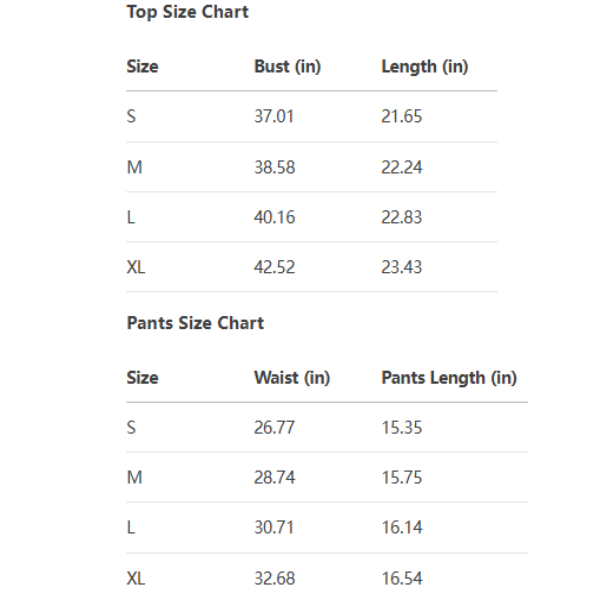Select the 32.68 waist value for XL
600x600 pixels.
pos(274,578)
